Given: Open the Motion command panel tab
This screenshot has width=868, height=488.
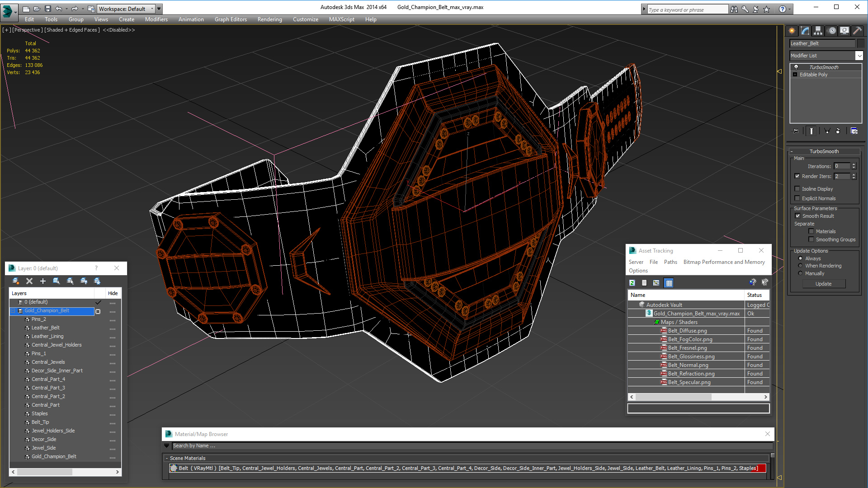Looking at the screenshot, I should [x=832, y=31].
